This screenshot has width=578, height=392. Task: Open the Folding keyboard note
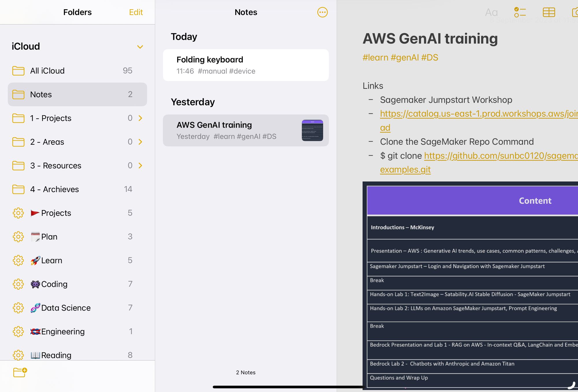(x=246, y=65)
